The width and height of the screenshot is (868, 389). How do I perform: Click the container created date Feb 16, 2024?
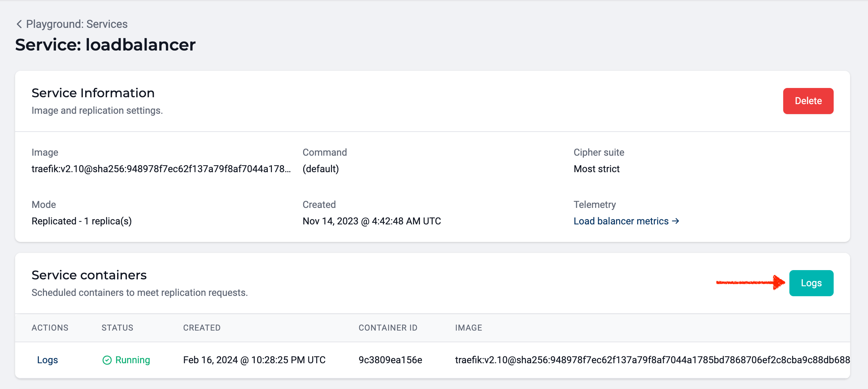[254, 360]
